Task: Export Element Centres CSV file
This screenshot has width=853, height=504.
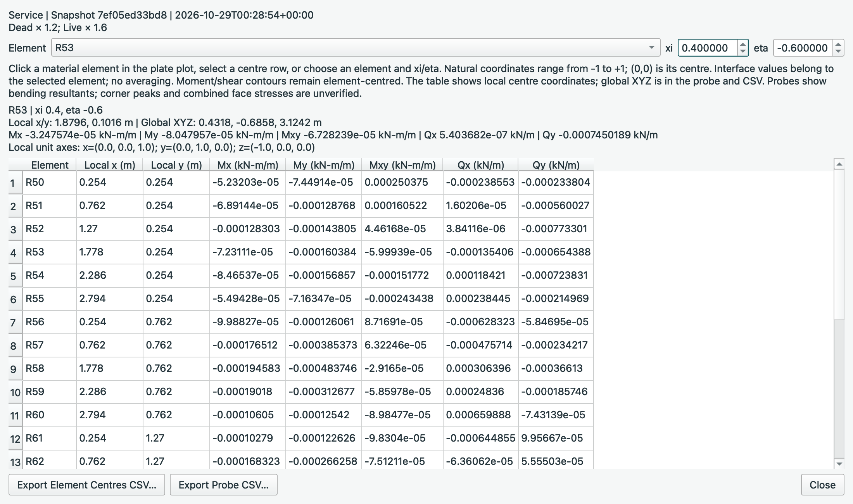Action: point(87,485)
